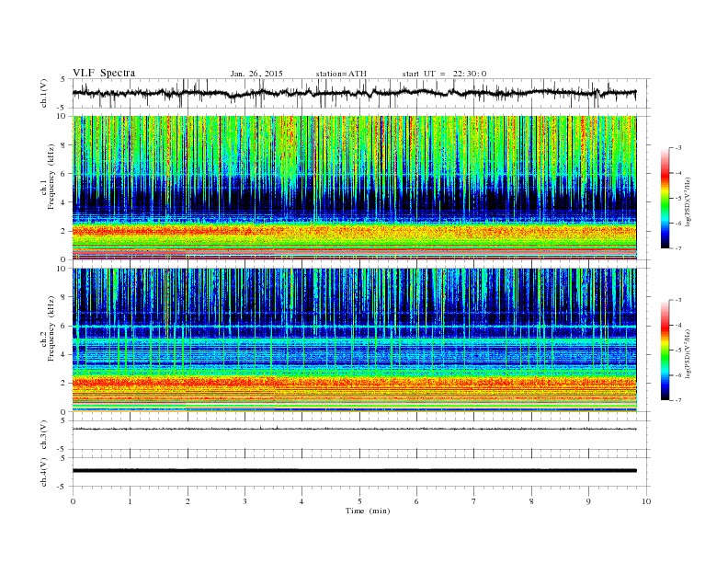This screenshot has width=728, height=563.
Task: Click the 'Jan. 26, 2015' date label
Action: pos(256,74)
